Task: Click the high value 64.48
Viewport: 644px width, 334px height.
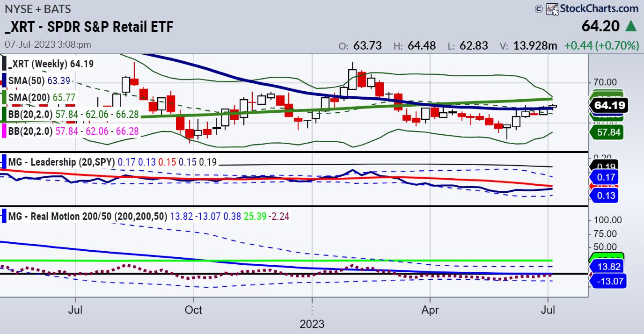Action: (421, 45)
